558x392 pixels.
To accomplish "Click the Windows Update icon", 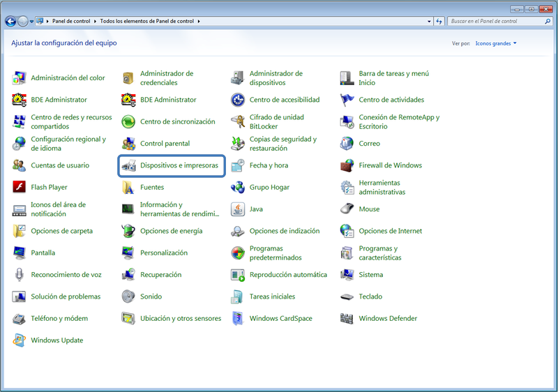I will [20, 340].
